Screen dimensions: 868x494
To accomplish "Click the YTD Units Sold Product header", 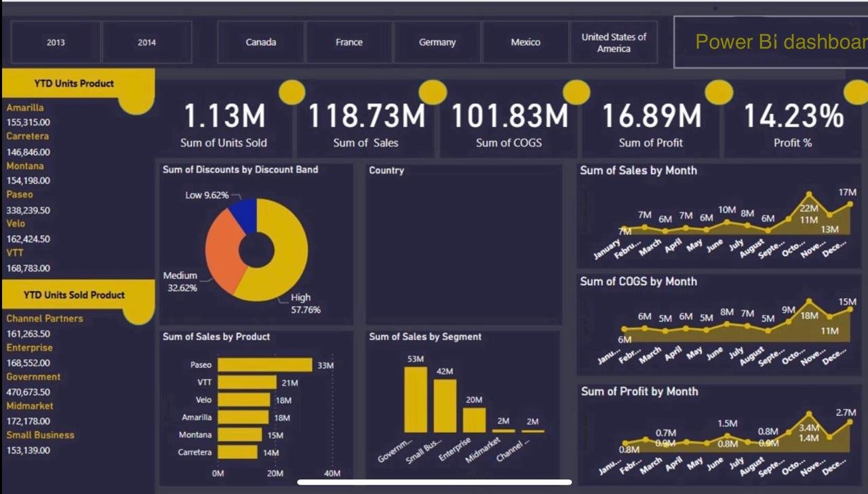I will pos(74,295).
